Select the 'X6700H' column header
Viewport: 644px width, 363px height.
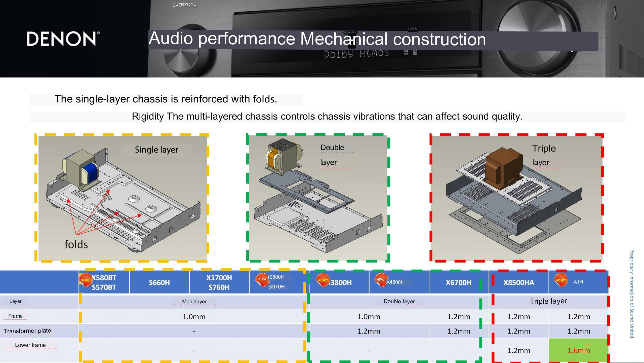459,282
